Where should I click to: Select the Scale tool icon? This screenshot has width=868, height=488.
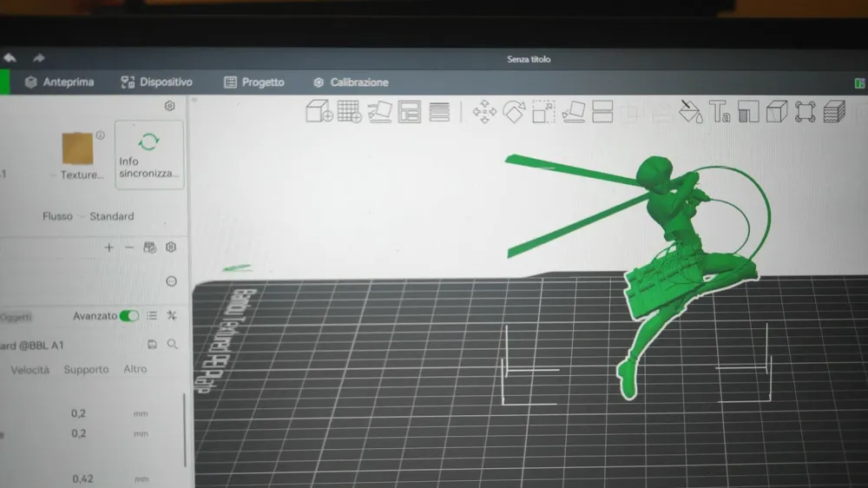tap(543, 112)
